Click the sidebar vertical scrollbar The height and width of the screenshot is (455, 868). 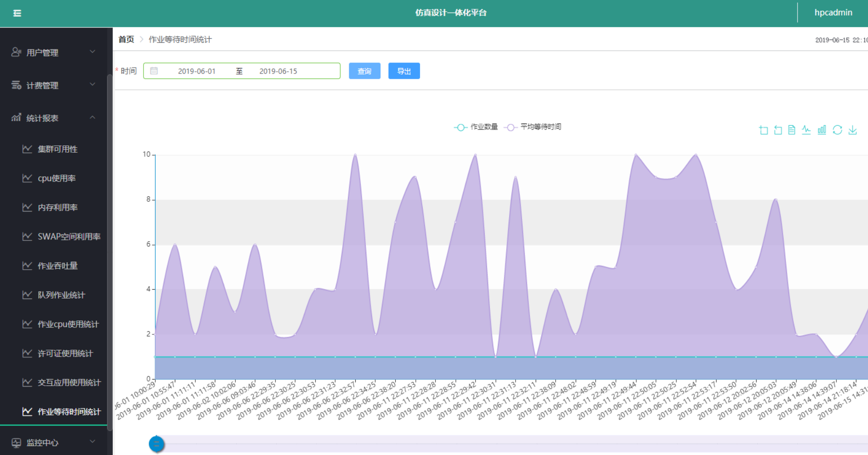coord(110,251)
